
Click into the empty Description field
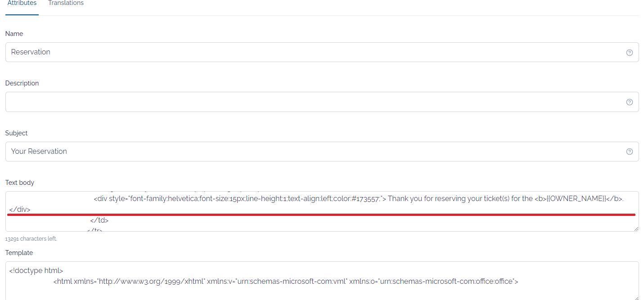322,102
